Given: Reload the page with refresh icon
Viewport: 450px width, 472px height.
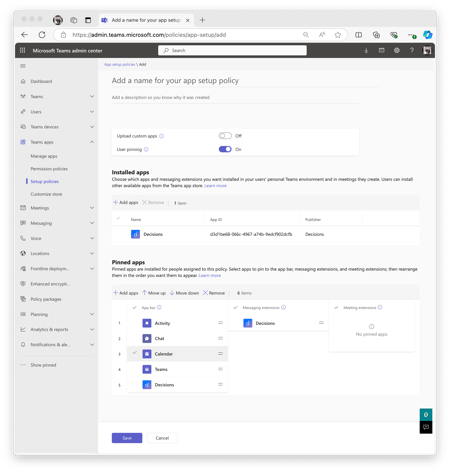Looking at the screenshot, I should 42,35.
